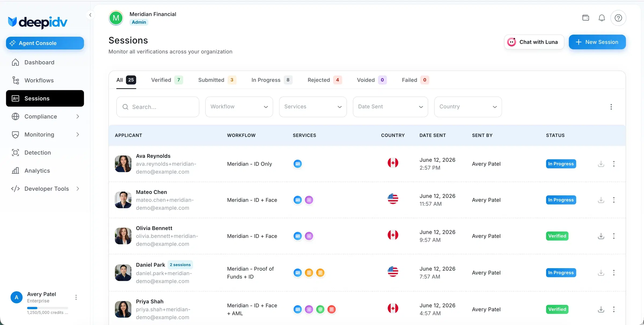Switch to the Rejected tab
Viewport: 644px width, 325px height.
tap(325, 80)
